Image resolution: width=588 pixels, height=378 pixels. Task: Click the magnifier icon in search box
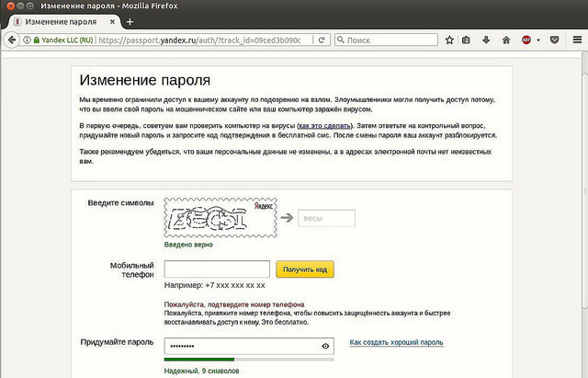pos(340,40)
